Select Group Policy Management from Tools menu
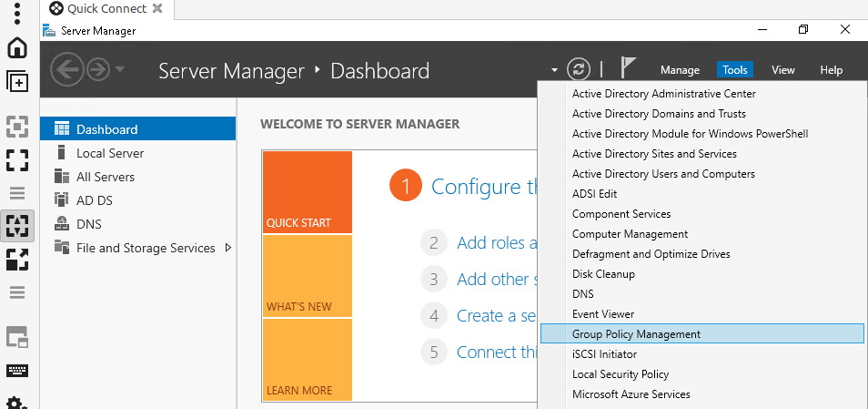This screenshot has width=868, height=409. pos(636,334)
